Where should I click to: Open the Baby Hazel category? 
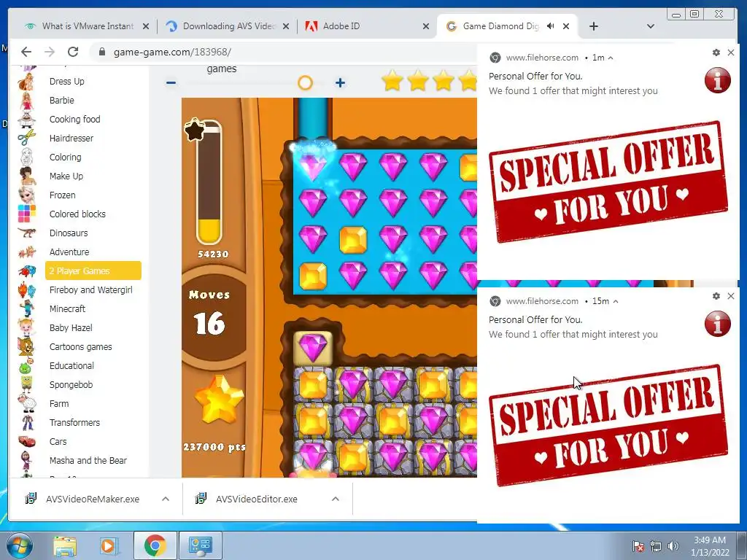click(x=71, y=327)
